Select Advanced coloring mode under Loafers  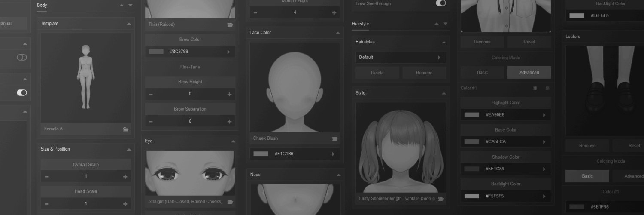click(x=628, y=176)
